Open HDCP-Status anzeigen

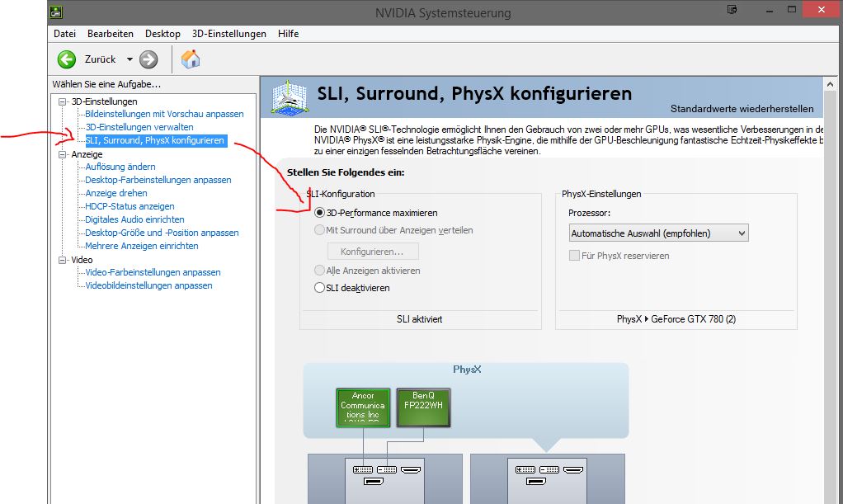point(130,206)
